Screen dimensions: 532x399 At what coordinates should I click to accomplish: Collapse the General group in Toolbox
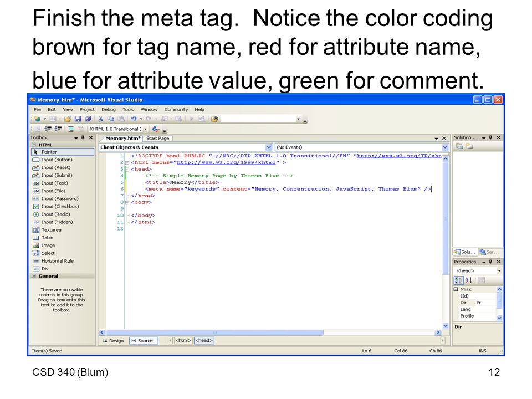click(x=34, y=276)
